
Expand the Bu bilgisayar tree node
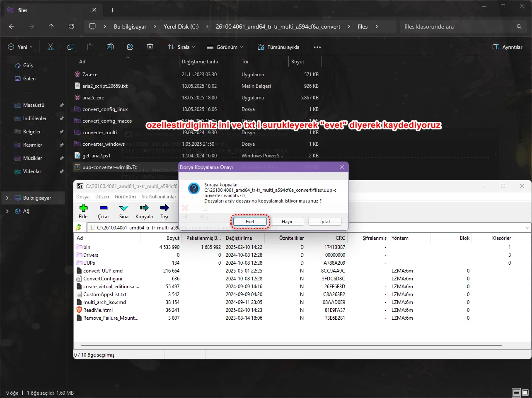tap(7, 198)
